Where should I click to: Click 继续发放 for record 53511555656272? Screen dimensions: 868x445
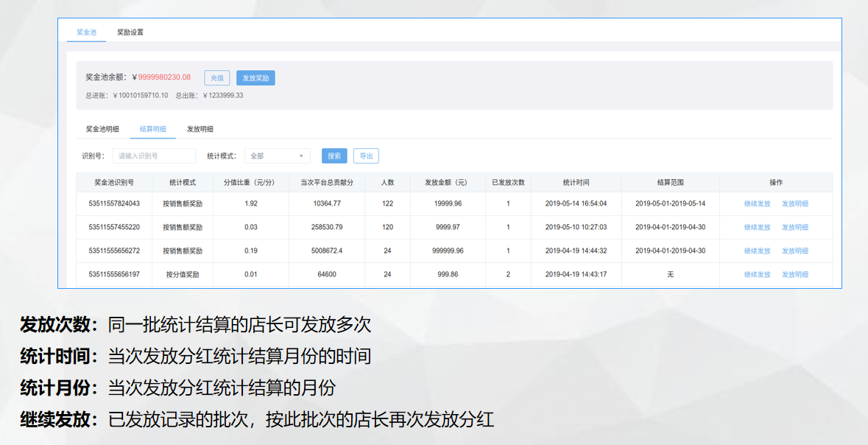(757, 250)
